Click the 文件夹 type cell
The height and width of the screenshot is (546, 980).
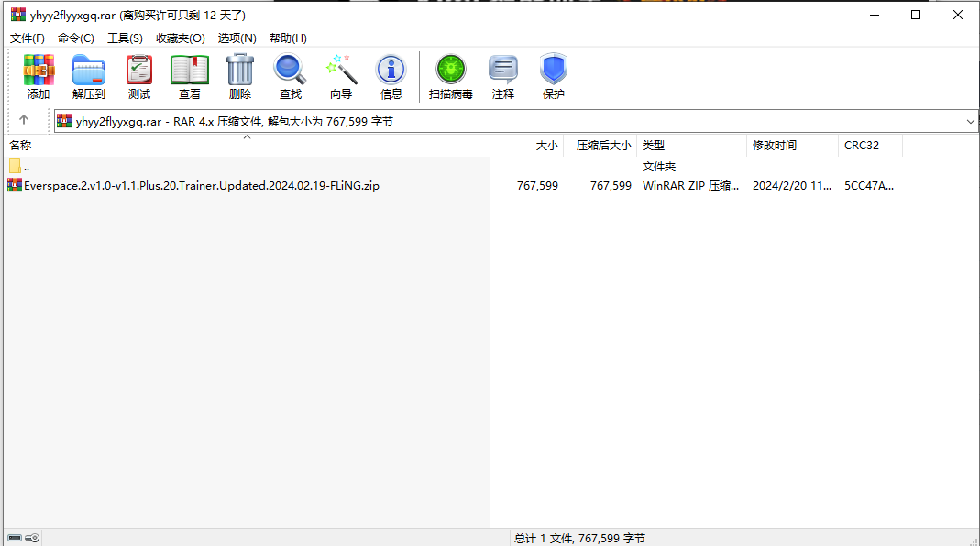pos(659,166)
